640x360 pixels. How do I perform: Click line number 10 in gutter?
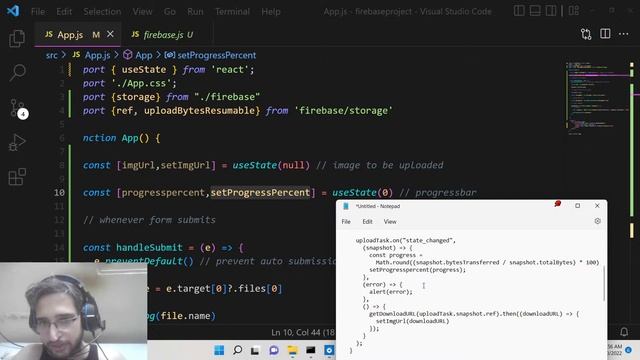click(59, 193)
